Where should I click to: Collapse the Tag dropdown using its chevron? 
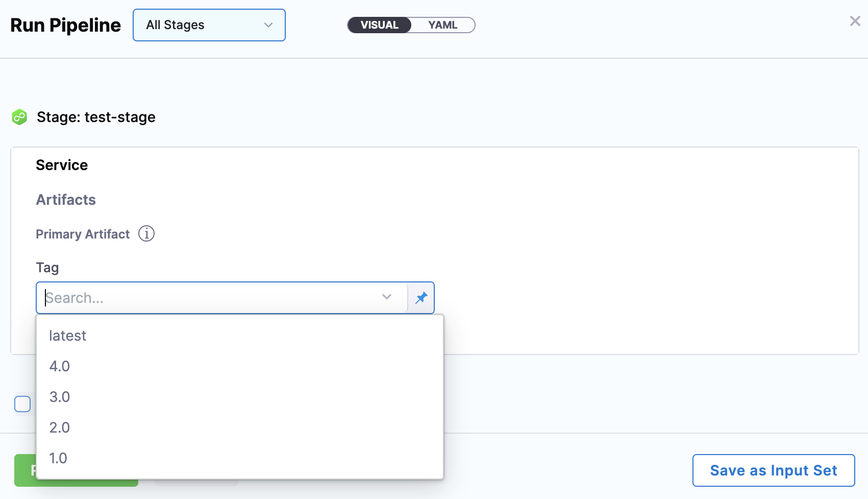point(387,297)
